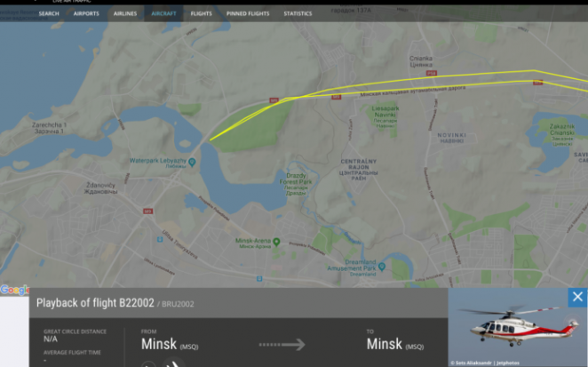588x367 pixels.
Task: Click the Minsk-Arena map pin
Action: pyautogui.click(x=276, y=242)
